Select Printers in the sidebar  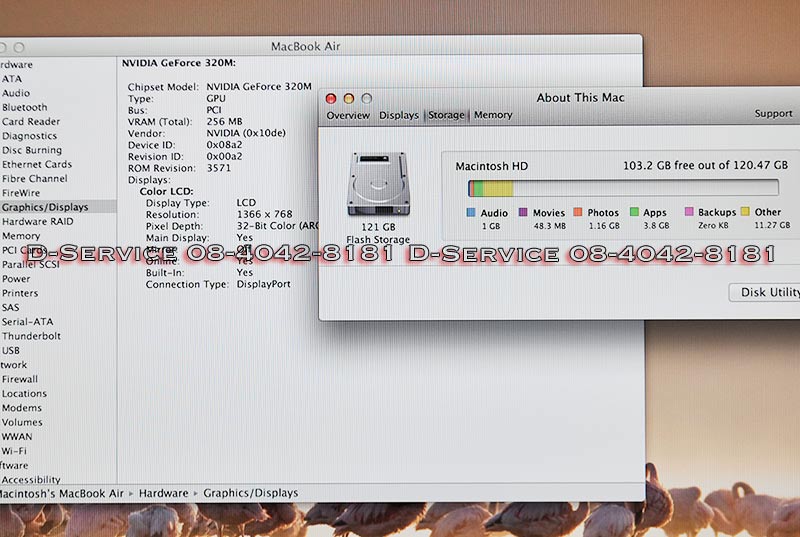point(20,293)
